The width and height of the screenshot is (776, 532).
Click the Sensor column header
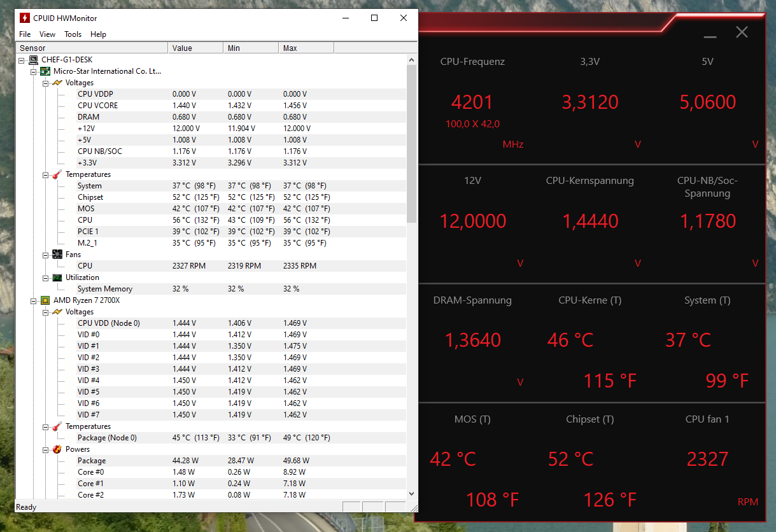click(92, 48)
